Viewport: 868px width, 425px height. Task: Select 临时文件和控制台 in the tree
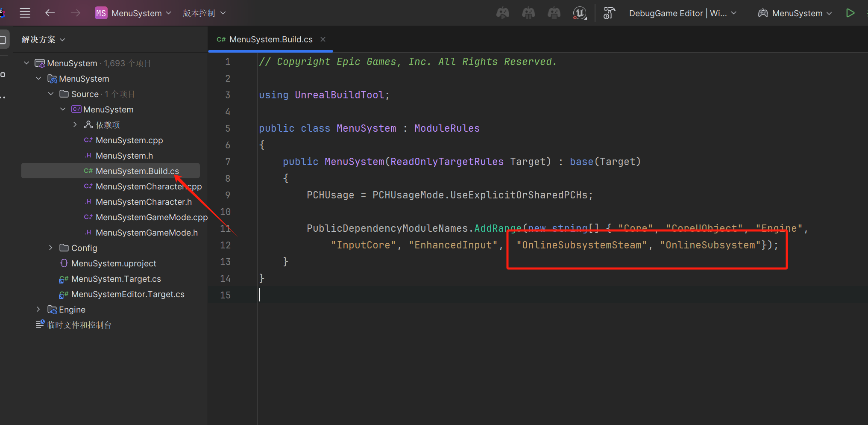click(79, 325)
